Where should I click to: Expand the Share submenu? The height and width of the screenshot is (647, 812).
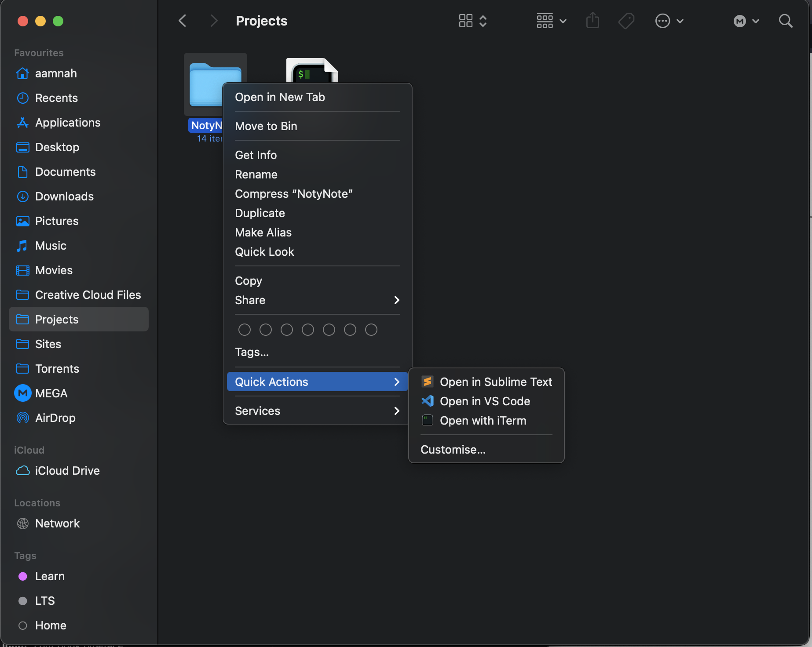pyautogui.click(x=317, y=300)
